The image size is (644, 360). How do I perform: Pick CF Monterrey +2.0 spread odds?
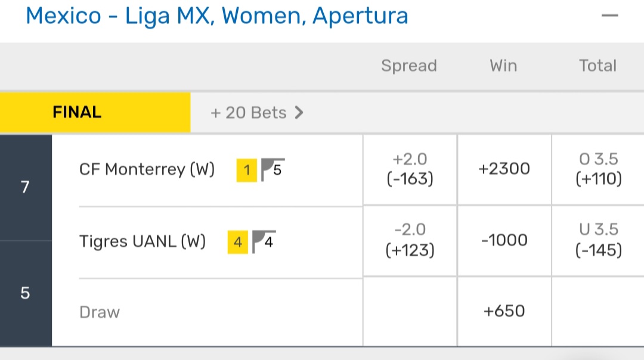click(409, 169)
